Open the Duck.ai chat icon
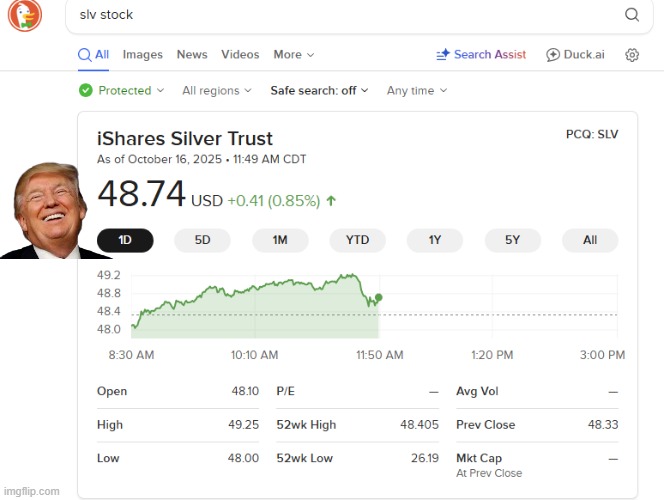 point(553,55)
